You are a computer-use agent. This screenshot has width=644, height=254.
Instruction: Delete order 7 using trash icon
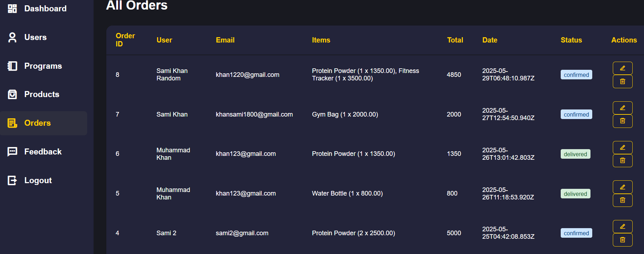tap(623, 121)
